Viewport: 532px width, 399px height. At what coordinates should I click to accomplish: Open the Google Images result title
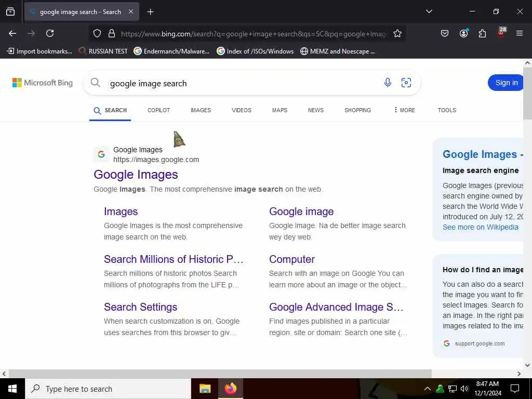coord(136,175)
